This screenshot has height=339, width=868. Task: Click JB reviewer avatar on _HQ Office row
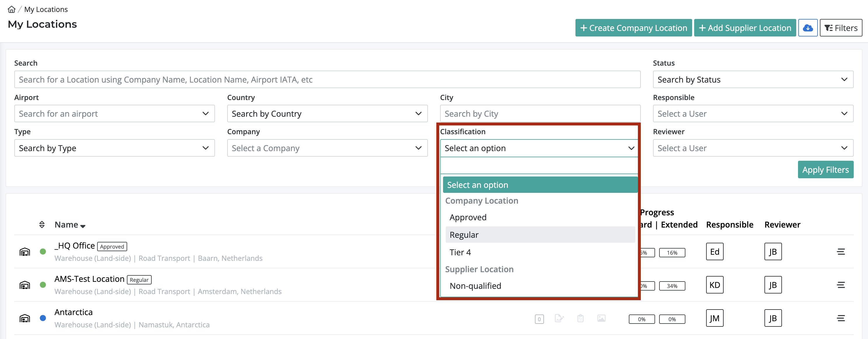(773, 252)
